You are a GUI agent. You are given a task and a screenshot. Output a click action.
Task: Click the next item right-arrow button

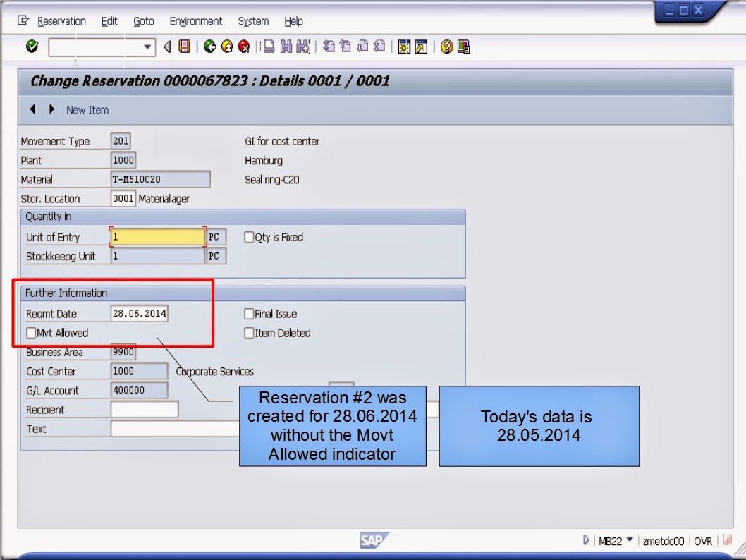coord(51,110)
